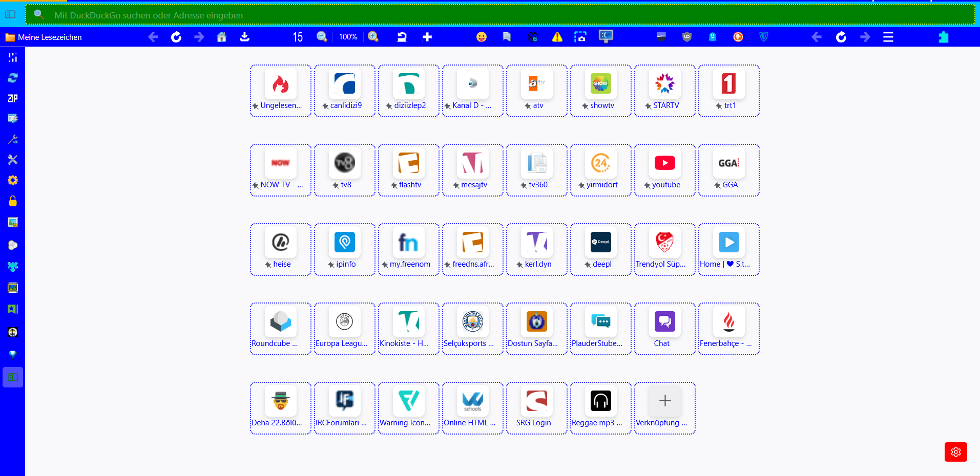980x476 pixels.
Task: Click the yellow warning triangle icon
Action: (x=557, y=37)
